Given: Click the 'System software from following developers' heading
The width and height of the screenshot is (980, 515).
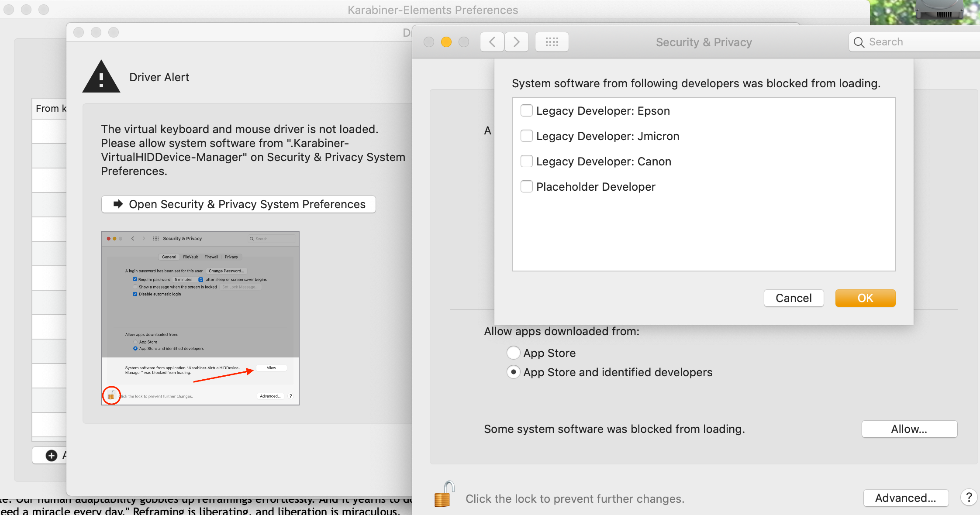Looking at the screenshot, I should coord(696,83).
